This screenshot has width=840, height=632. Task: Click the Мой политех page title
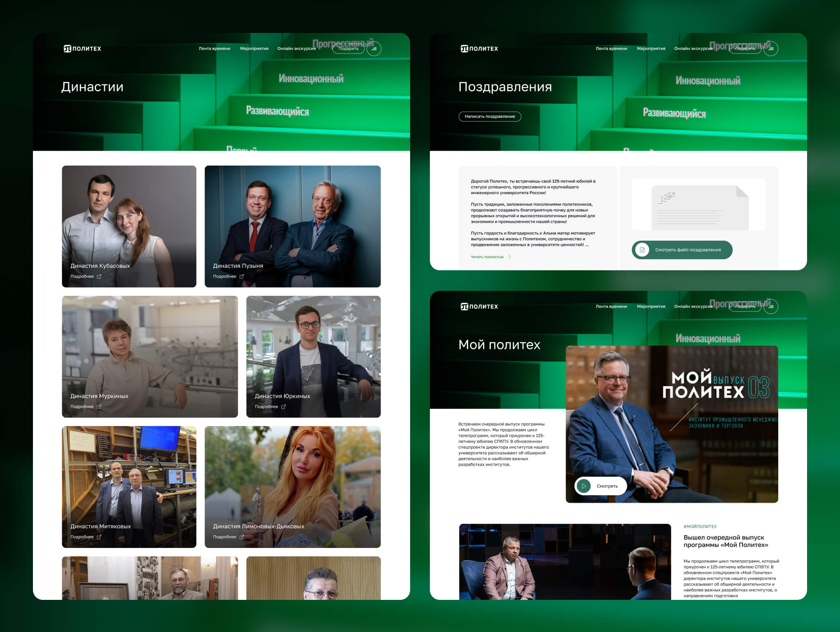(x=499, y=344)
